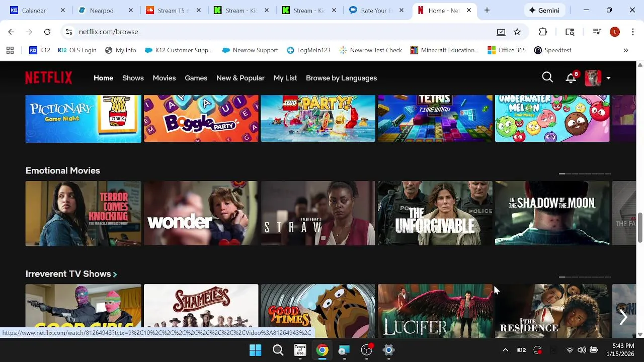Open Windows taskbar search
The image size is (644, 362).
tap(278, 350)
